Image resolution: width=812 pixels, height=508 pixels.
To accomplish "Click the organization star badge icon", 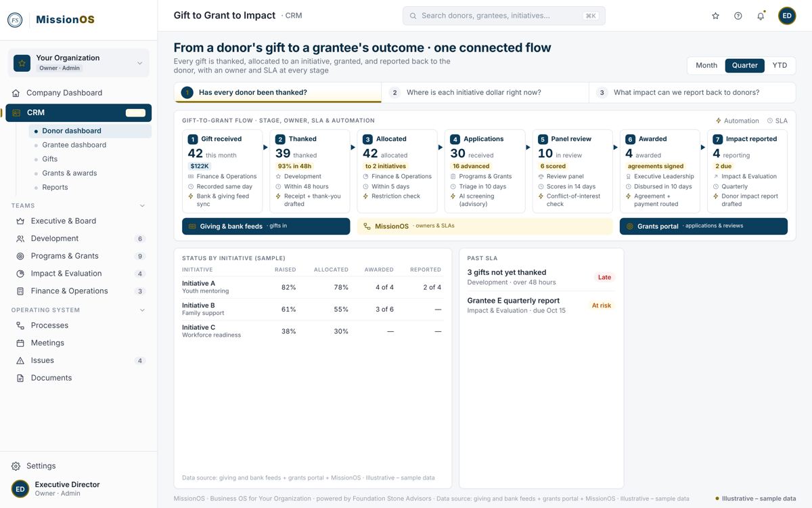I will (x=22, y=63).
